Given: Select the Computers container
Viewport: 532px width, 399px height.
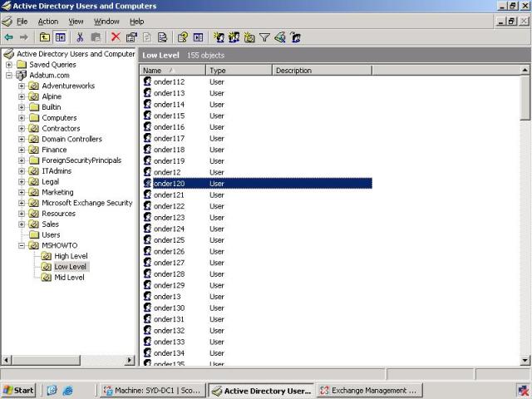Looking at the screenshot, I should [59, 118].
